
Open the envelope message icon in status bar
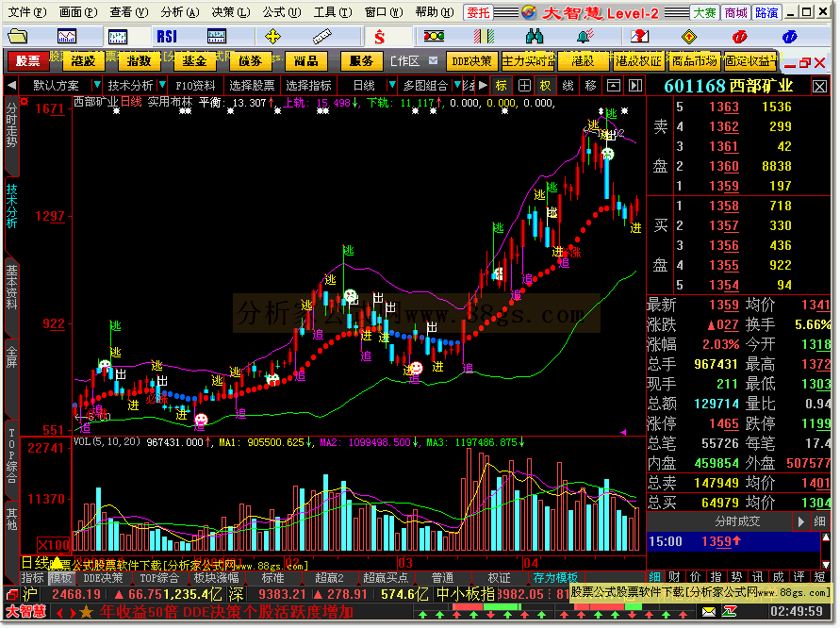point(708,611)
